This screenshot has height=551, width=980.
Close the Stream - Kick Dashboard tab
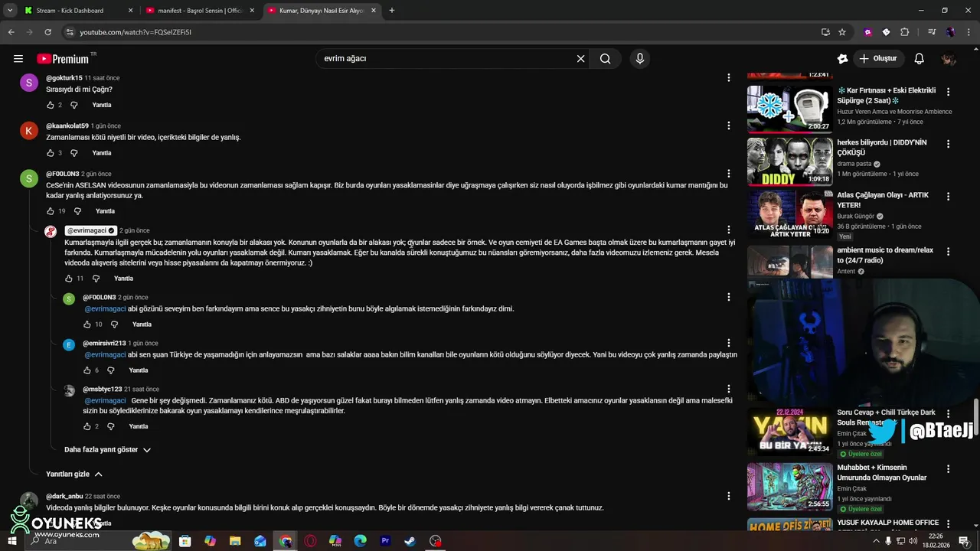point(130,11)
